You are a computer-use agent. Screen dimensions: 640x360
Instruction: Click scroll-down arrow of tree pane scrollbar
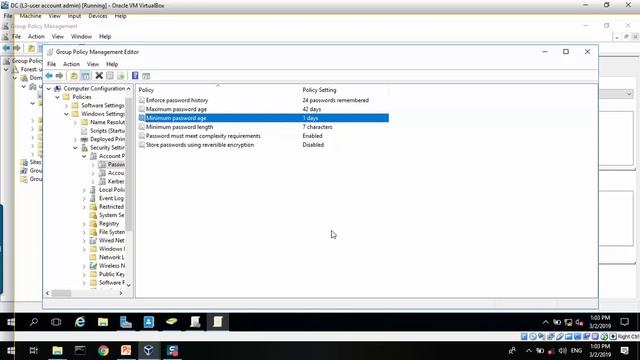click(x=129, y=285)
